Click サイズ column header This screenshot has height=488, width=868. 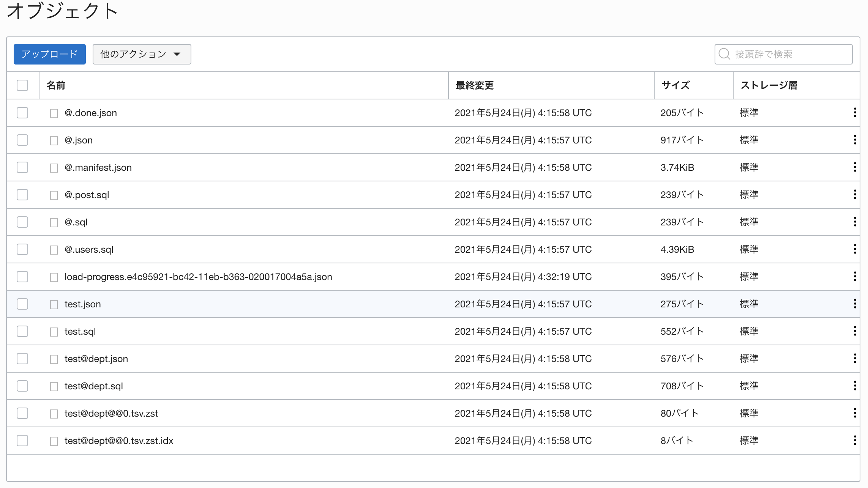675,85
